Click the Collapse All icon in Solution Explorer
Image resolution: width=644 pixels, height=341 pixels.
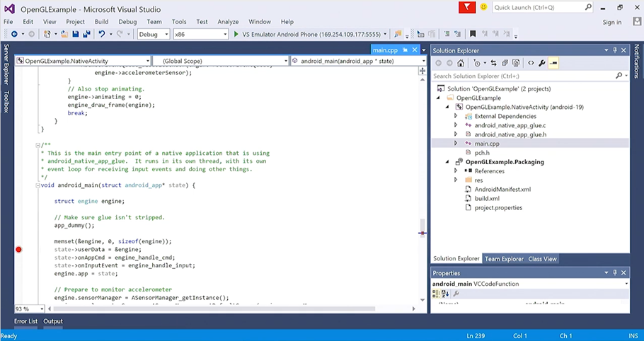tap(505, 63)
